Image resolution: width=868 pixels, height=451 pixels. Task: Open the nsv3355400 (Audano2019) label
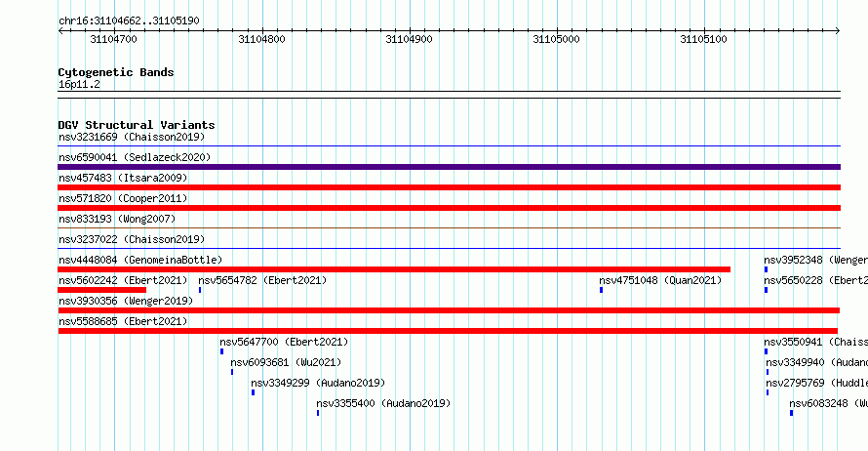coord(383,403)
